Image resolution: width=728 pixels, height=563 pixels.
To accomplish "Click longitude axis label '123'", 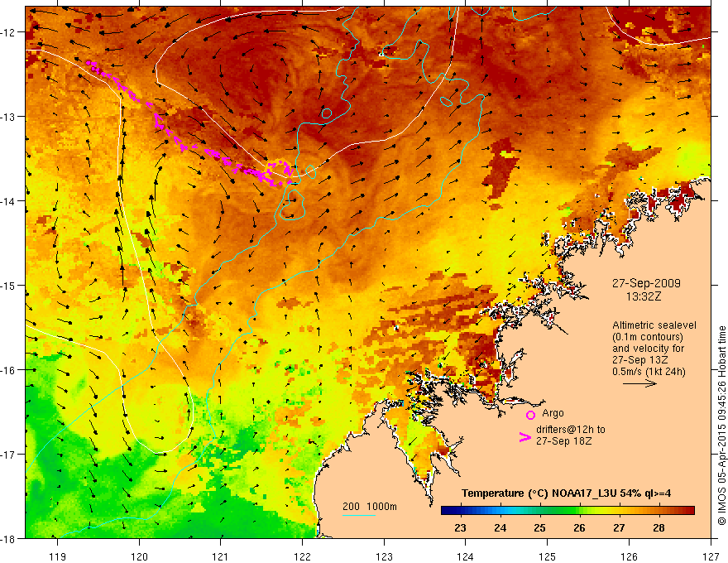I will [x=384, y=556].
